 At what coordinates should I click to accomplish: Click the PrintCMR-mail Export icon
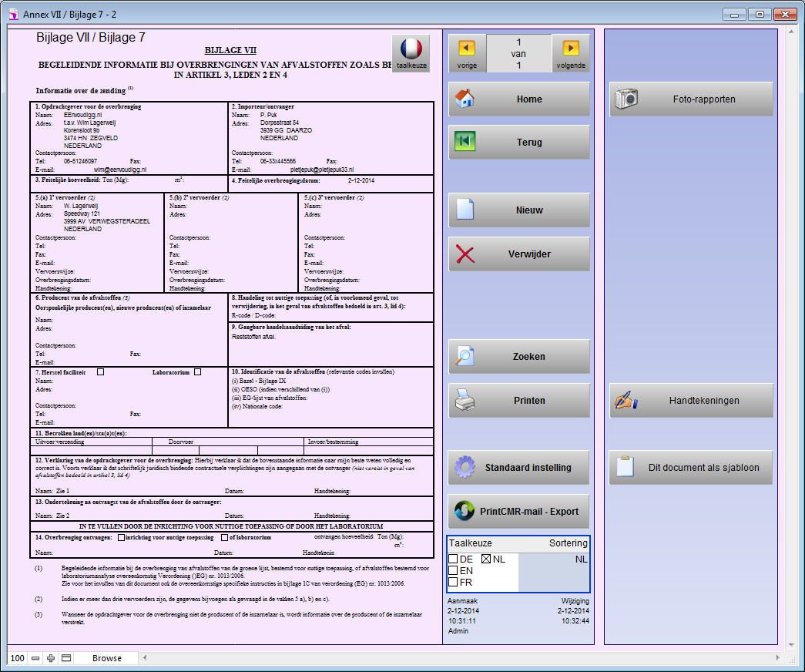[x=463, y=511]
